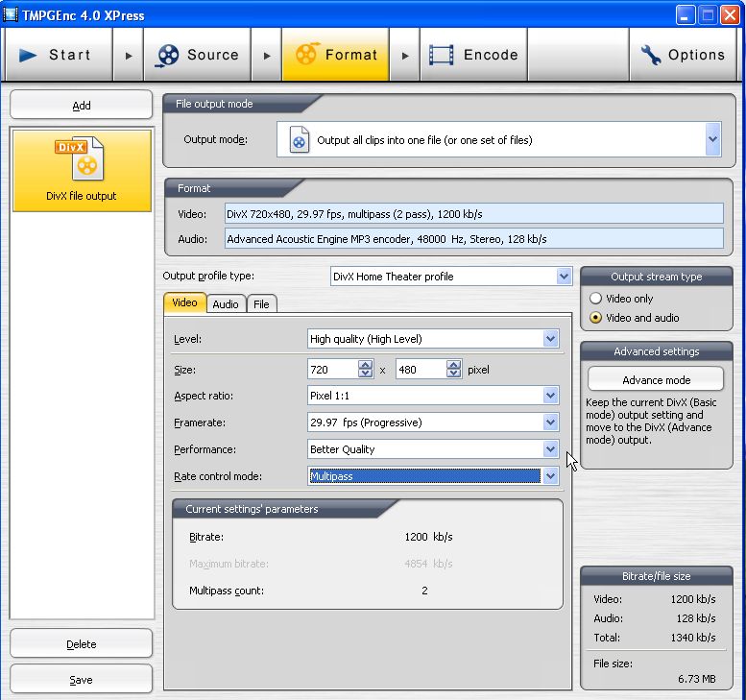Screen dimensions: 746x700
Task: Go to the Encode stage
Action: pos(474,55)
